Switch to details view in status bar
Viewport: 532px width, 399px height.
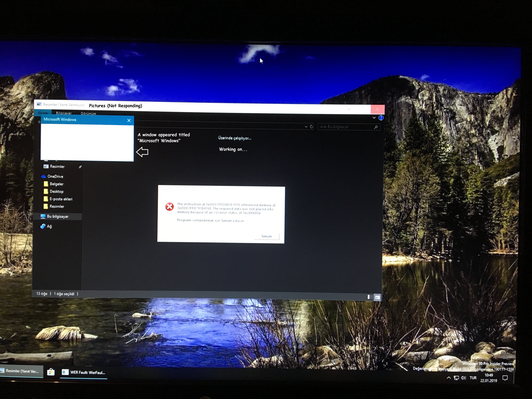point(370,297)
